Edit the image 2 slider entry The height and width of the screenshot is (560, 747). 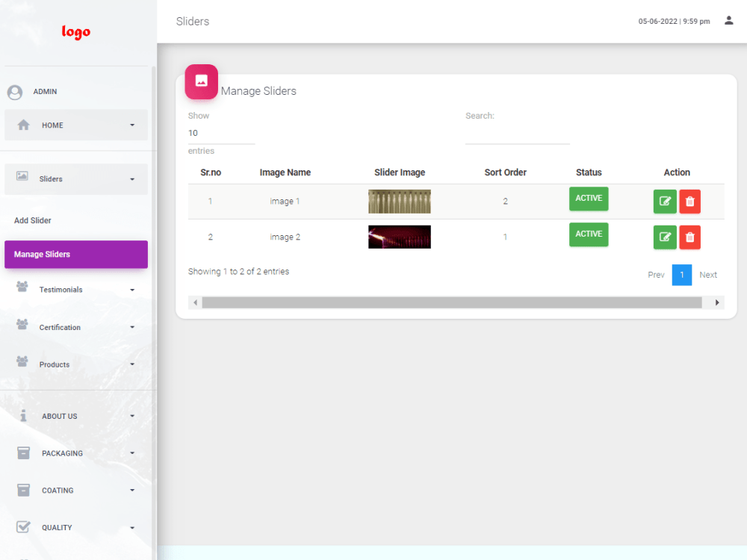tap(665, 237)
